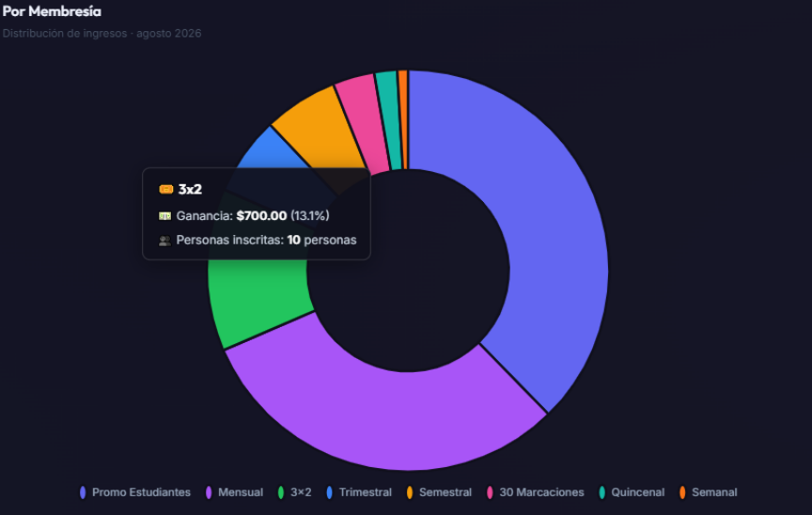Click the ticket icon beside 3x2 in tooltip
Image resolution: width=812 pixels, height=515 pixels.
point(166,190)
